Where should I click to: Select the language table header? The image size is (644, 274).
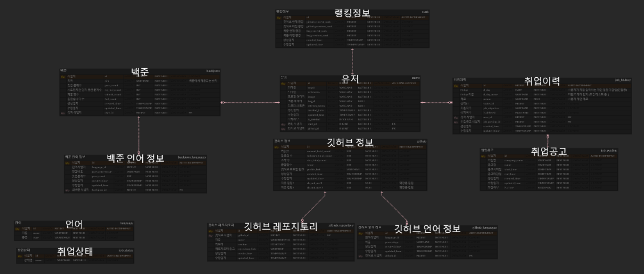[74, 223]
